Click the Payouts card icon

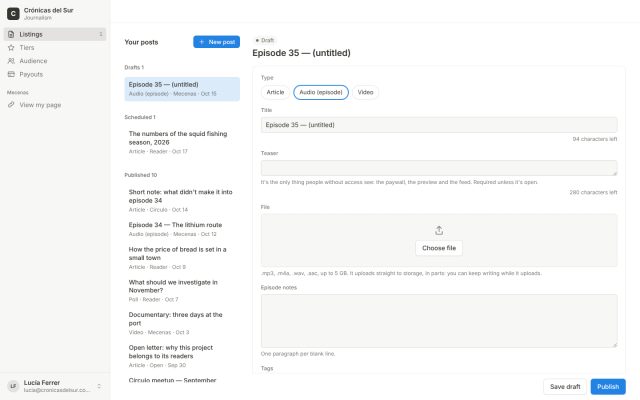11,74
